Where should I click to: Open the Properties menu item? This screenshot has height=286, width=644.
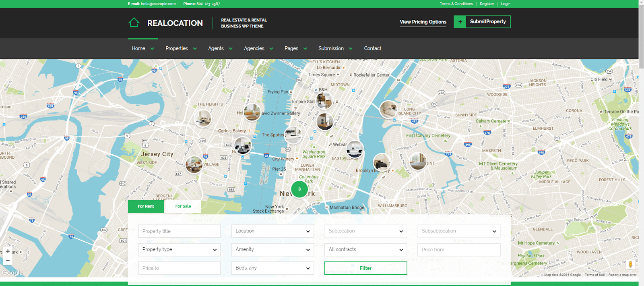pos(177,48)
